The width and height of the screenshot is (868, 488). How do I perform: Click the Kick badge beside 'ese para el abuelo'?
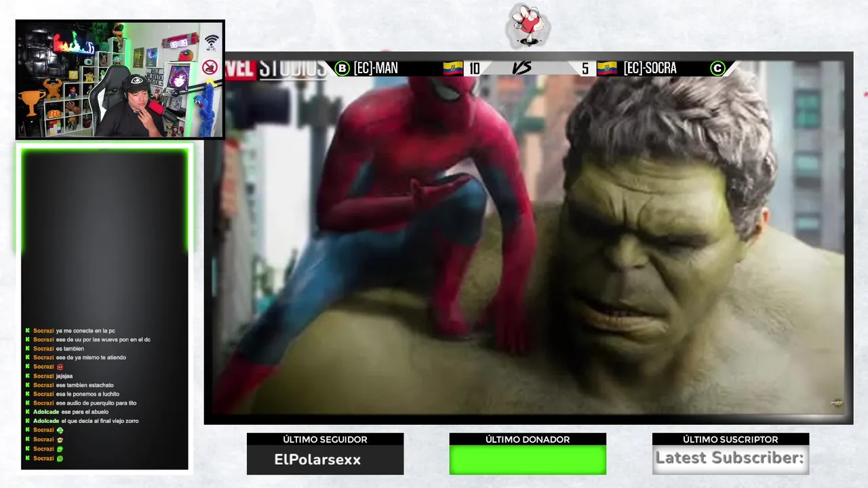28,412
